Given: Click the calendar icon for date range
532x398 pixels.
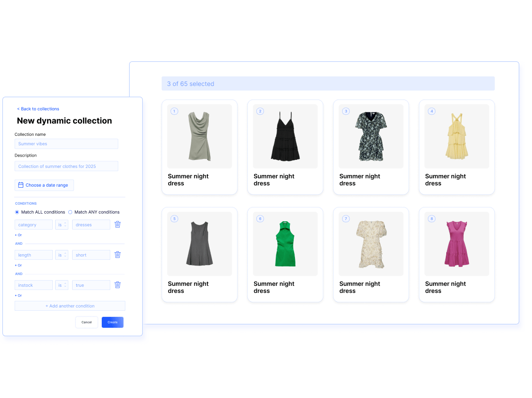Looking at the screenshot, I should tap(21, 185).
